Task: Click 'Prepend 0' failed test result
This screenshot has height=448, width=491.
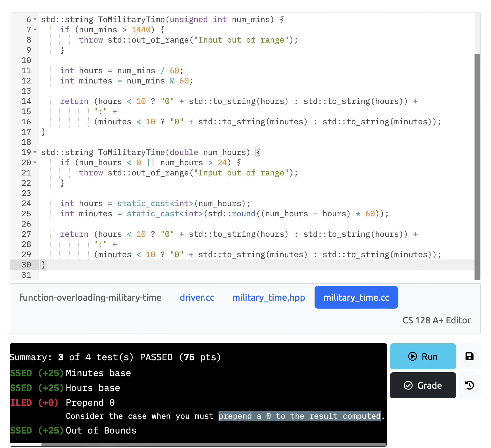Action: (x=90, y=403)
